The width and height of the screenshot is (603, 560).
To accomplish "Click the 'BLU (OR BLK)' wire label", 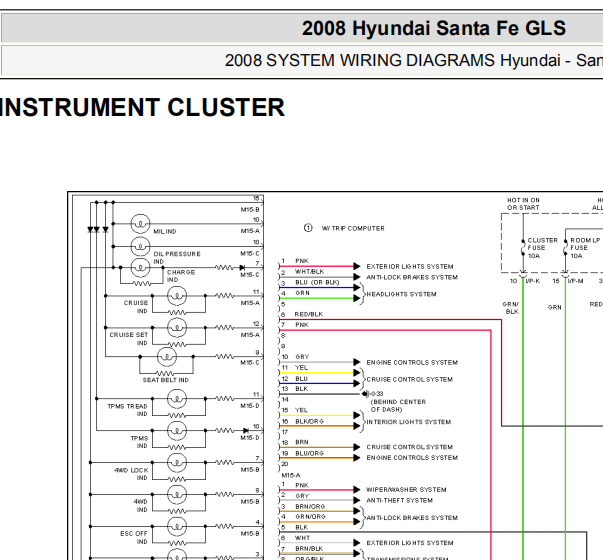I will click(317, 282).
